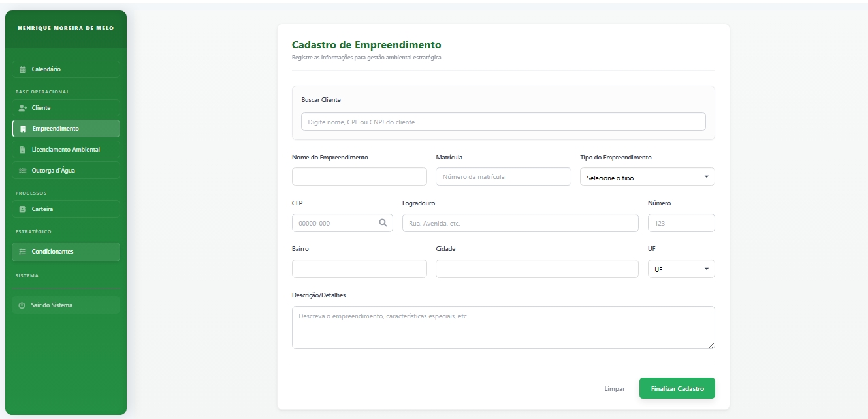This screenshot has width=868, height=419.
Task: Click the Limpar button
Action: click(x=615, y=388)
